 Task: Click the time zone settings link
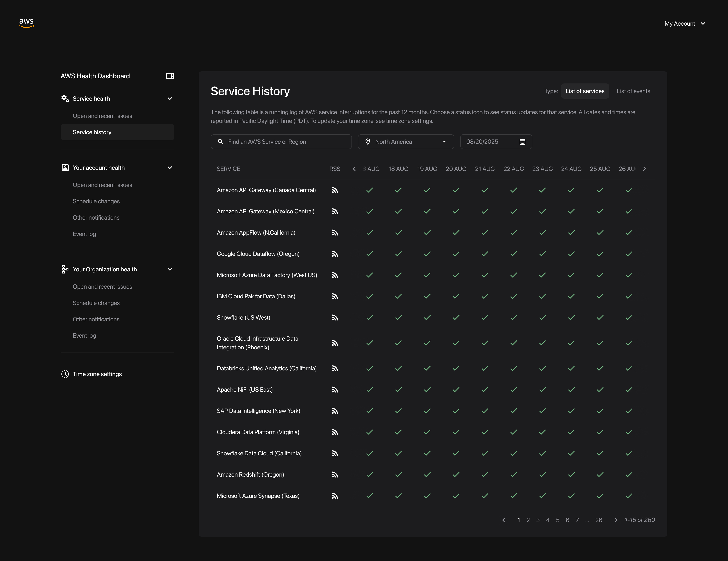click(x=409, y=121)
